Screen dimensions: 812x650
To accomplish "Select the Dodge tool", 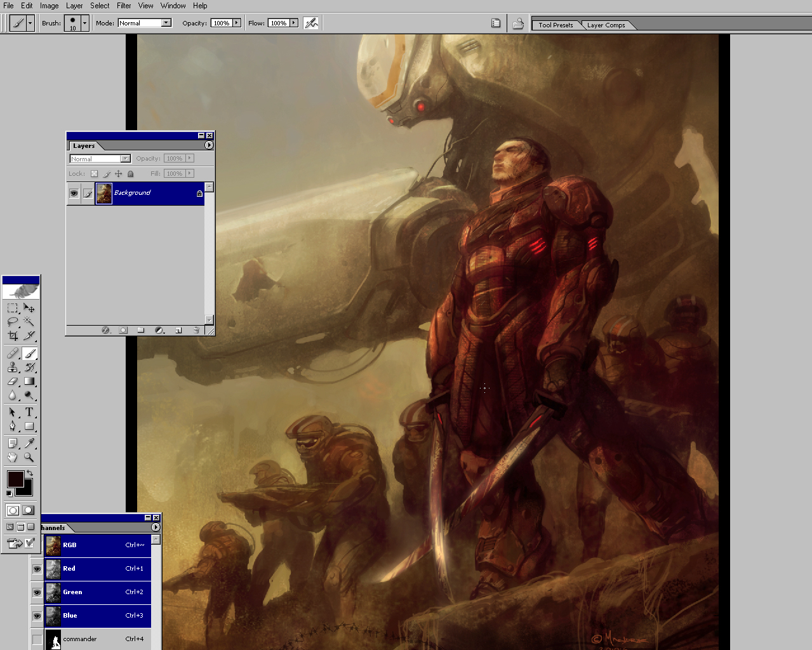I will tap(29, 395).
